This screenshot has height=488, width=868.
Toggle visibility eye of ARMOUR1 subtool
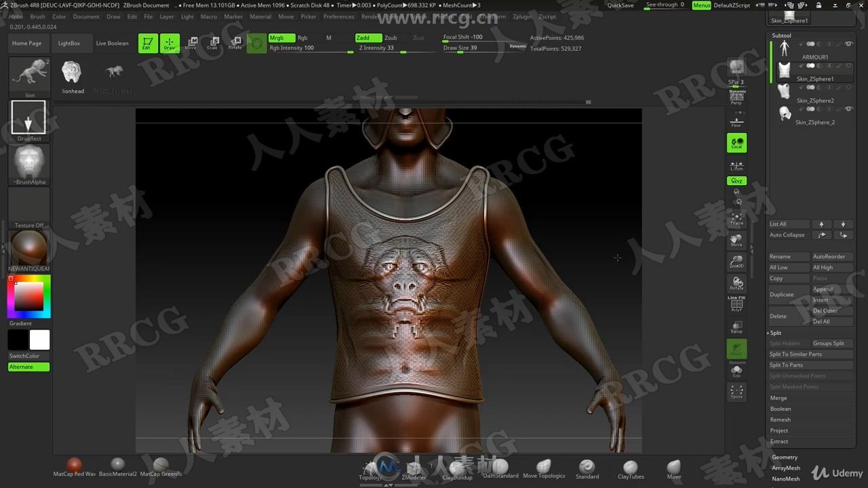coord(849,44)
